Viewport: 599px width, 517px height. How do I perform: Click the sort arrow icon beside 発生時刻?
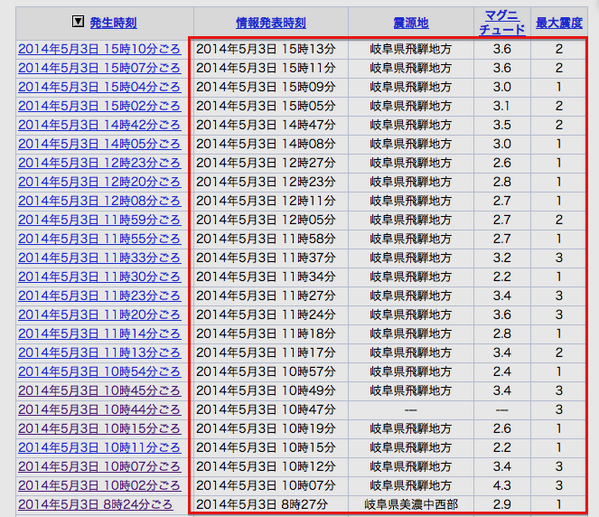tap(78, 21)
